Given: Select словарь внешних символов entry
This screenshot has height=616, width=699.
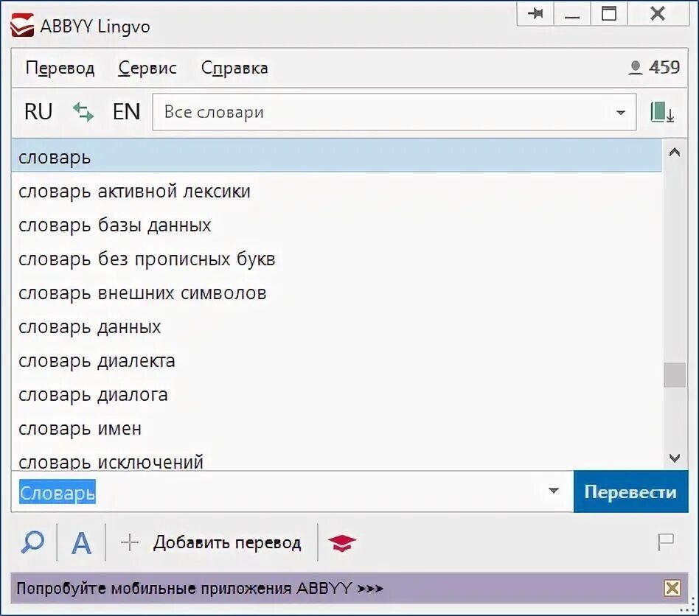Looking at the screenshot, I should [x=337, y=293].
